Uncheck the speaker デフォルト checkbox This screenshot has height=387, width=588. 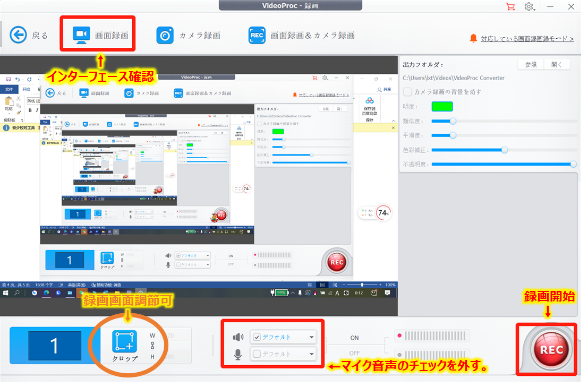pyautogui.click(x=257, y=337)
